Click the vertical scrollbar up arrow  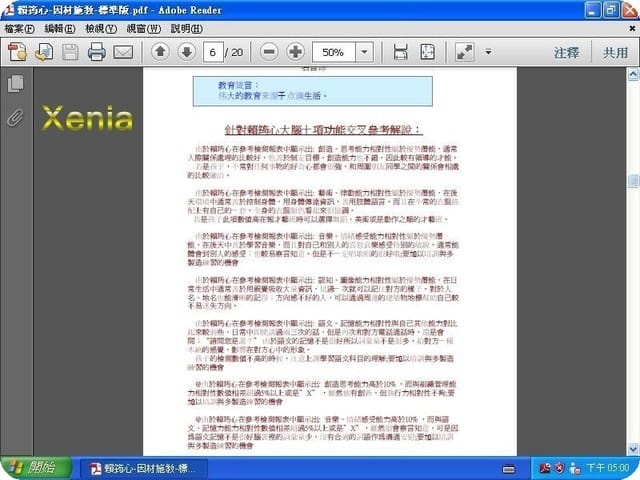633,74
